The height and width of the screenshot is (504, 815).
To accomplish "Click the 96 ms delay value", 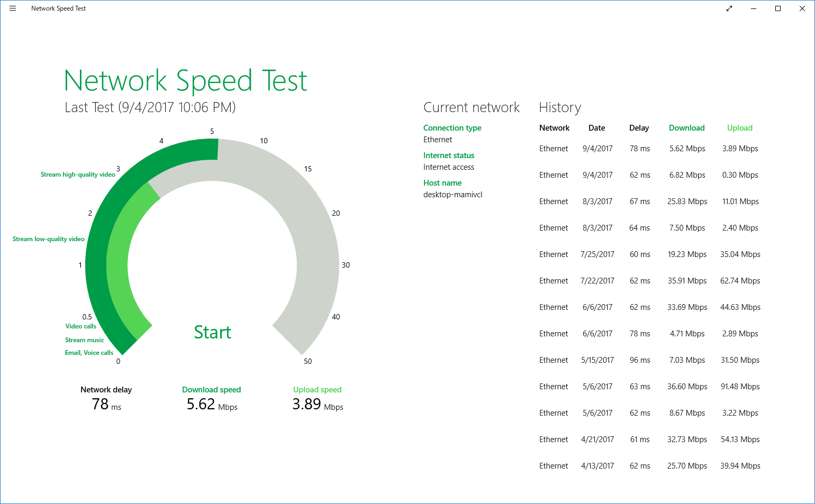I will point(640,360).
